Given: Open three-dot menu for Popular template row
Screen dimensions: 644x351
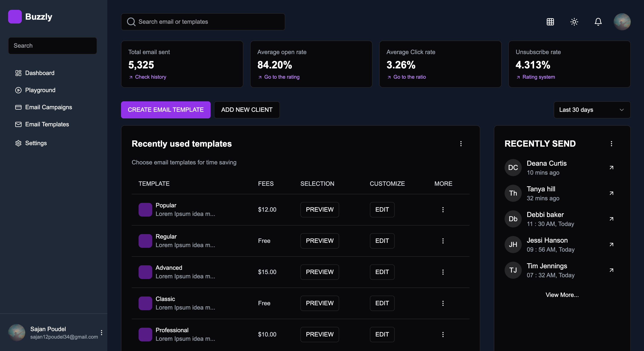Looking at the screenshot, I should click(x=443, y=209).
